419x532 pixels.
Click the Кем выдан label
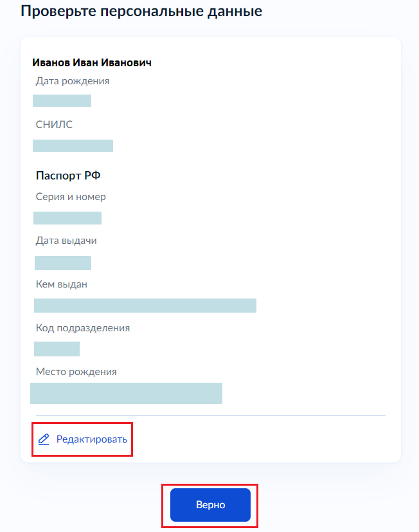(x=62, y=284)
